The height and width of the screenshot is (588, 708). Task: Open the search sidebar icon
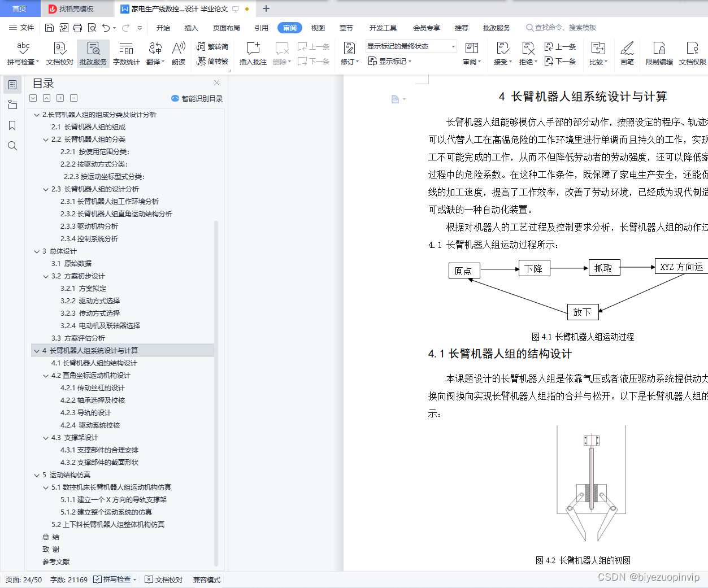pyautogui.click(x=12, y=146)
